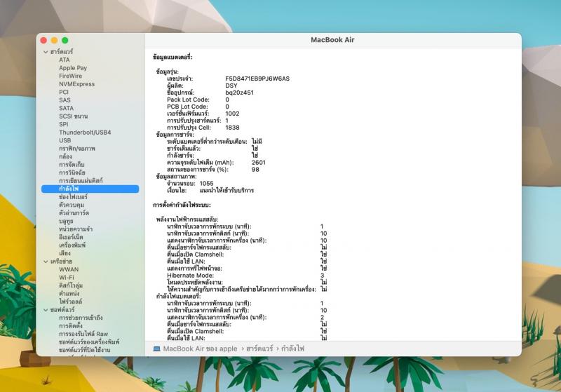561x392 pixels.
Task: Open the การรองรับไฟล์ Raw software entry
Action: coord(83,333)
